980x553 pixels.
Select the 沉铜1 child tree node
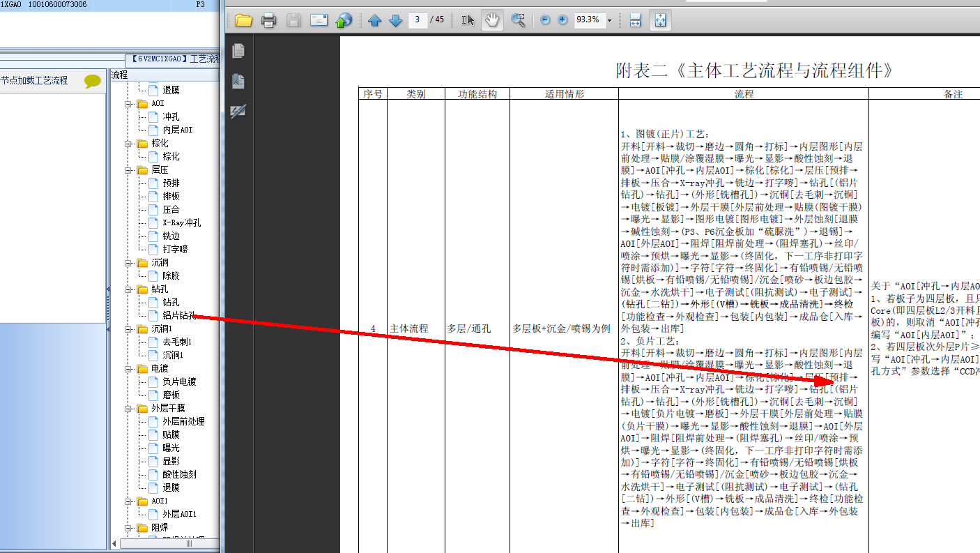tap(173, 355)
